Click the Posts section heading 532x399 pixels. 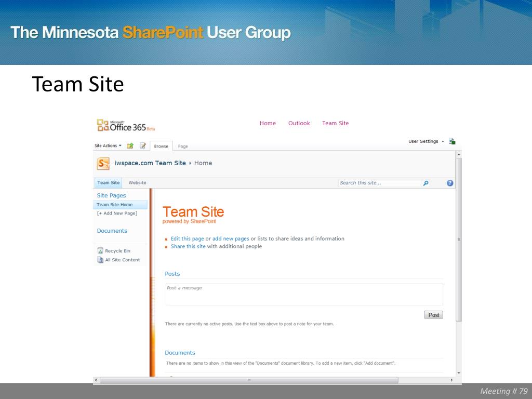click(172, 274)
